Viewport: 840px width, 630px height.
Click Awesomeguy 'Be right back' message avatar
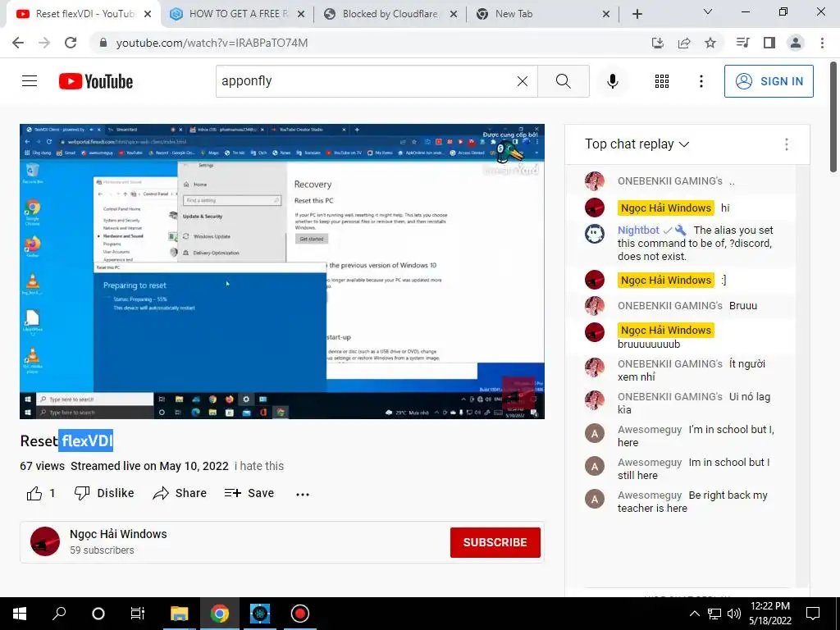tap(595, 499)
